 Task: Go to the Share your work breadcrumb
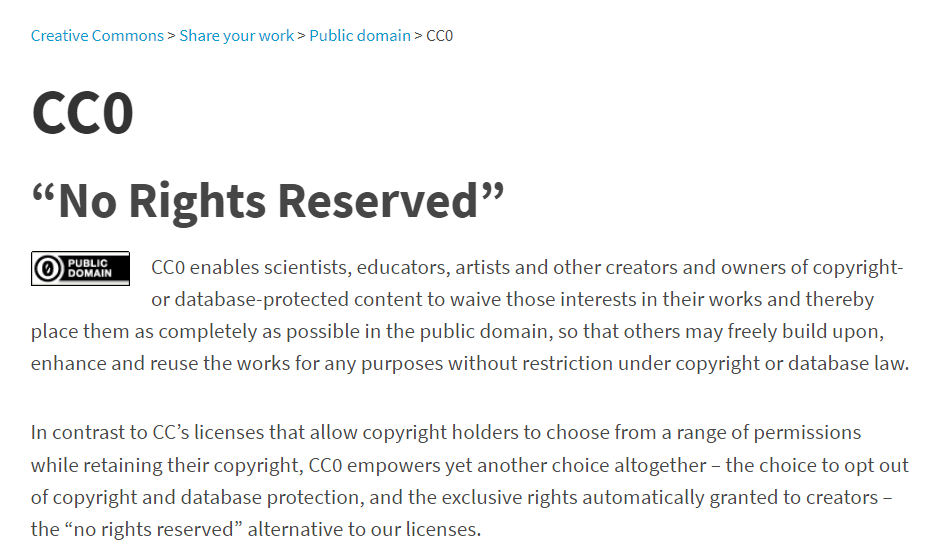click(x=237, y=36)
